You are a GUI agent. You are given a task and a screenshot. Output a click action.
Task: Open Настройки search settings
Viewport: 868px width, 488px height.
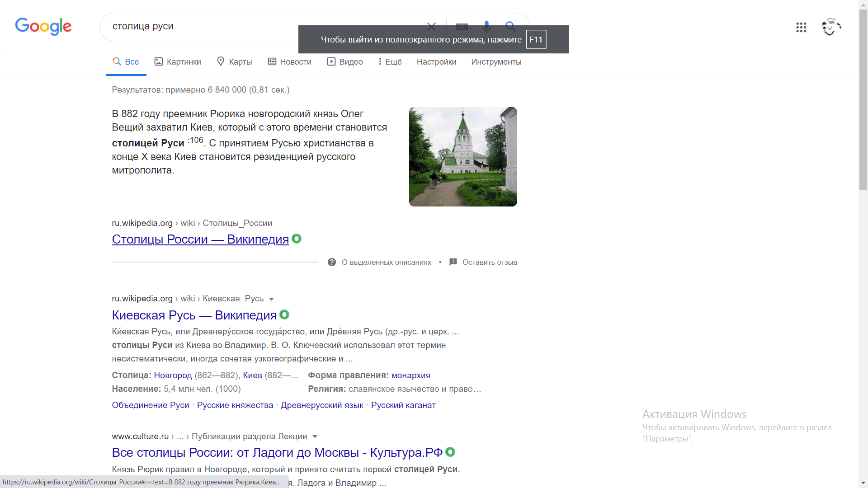click(x=436, y=62)
